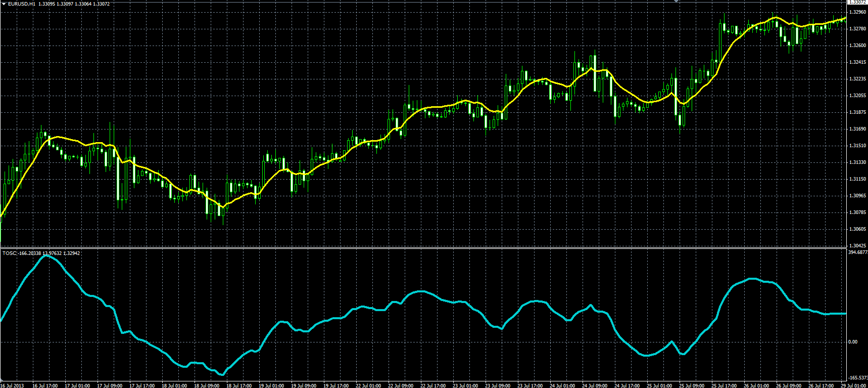Screen dimensions: 868x388
Task: Click the 16 Jul 2013 time label
Action: coord(12,385)
